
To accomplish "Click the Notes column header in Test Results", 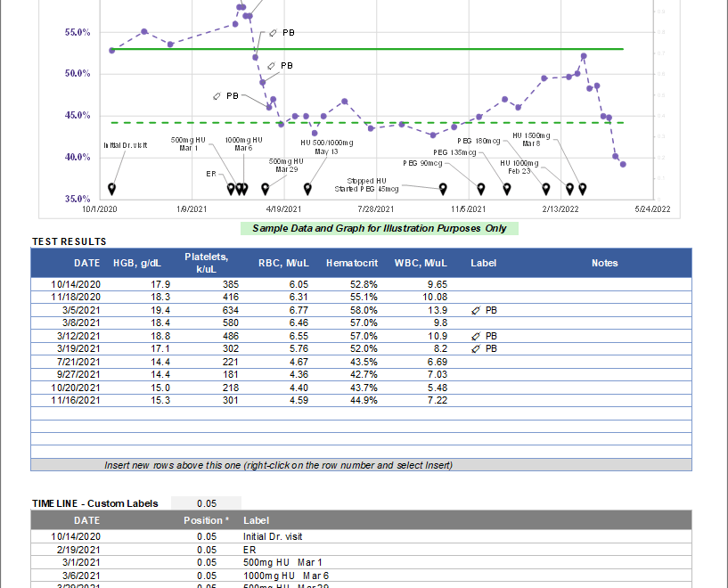I will [604, 263].
